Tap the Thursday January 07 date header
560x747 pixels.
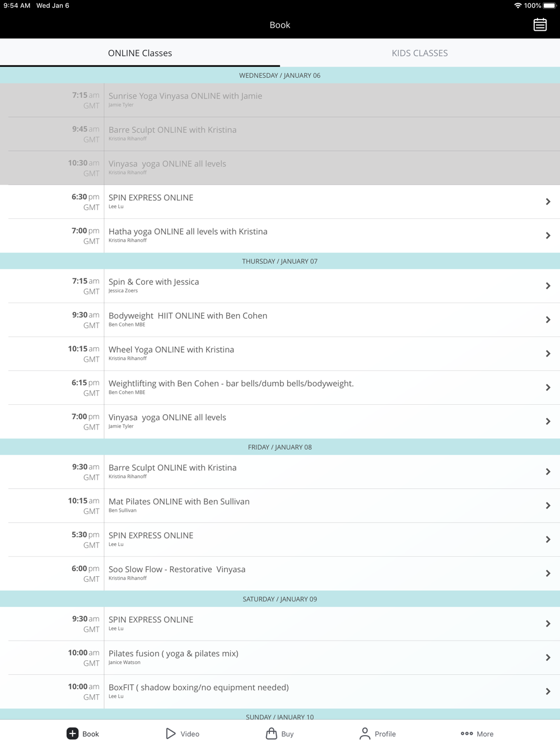pyautogui.click(x=280, y=261)
